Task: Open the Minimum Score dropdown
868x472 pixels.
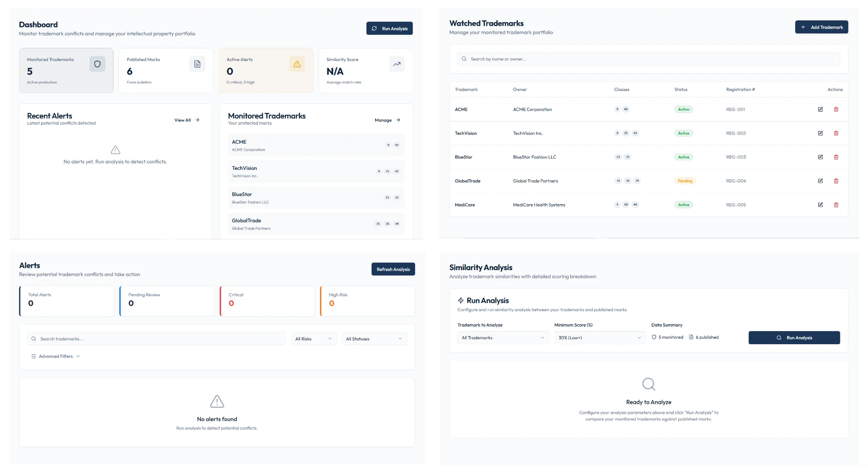Action: click(x=600, y=338)
